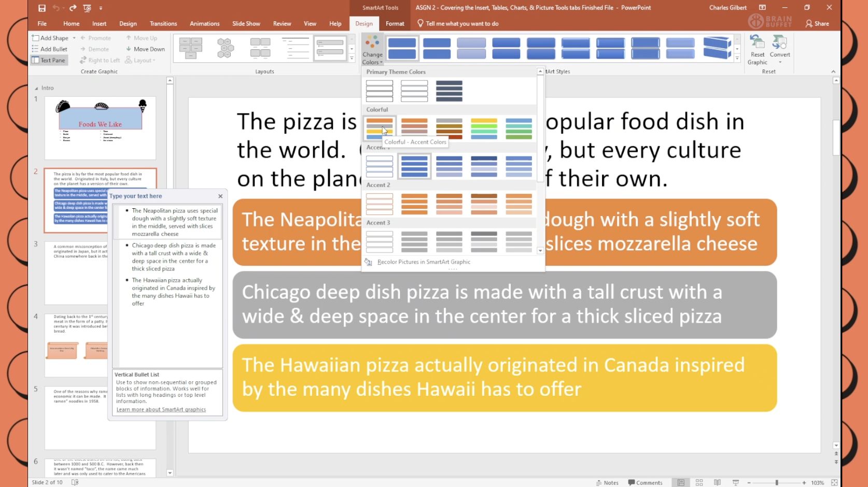Screen dimensions: 868x487
Task: Toggle the Text Pane button
Action: click(x=49, y=60)
